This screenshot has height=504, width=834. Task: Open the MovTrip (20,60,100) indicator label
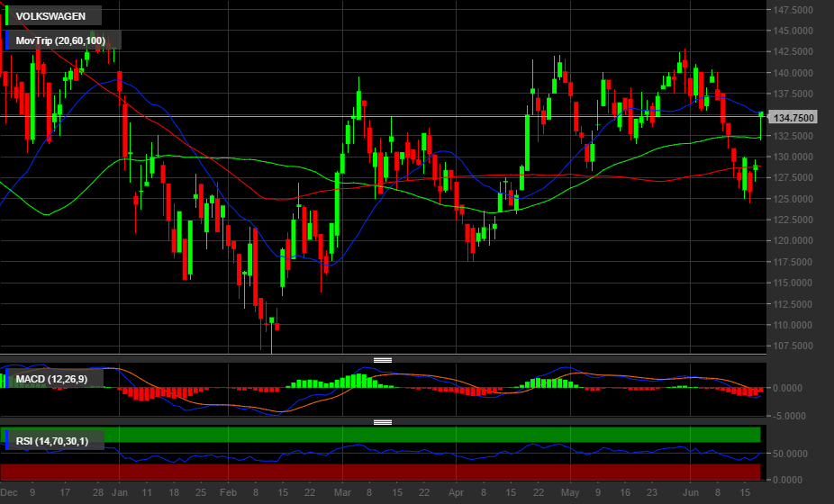click(x=60, y=40)
